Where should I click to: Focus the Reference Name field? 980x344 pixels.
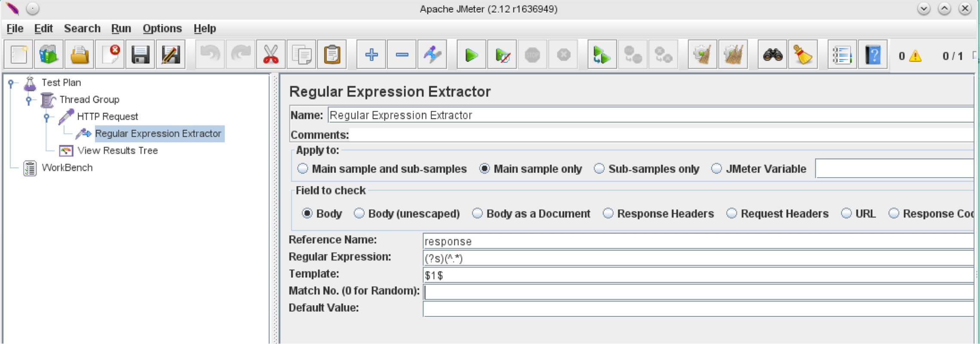pyautogui.click(x=698, y=241)
